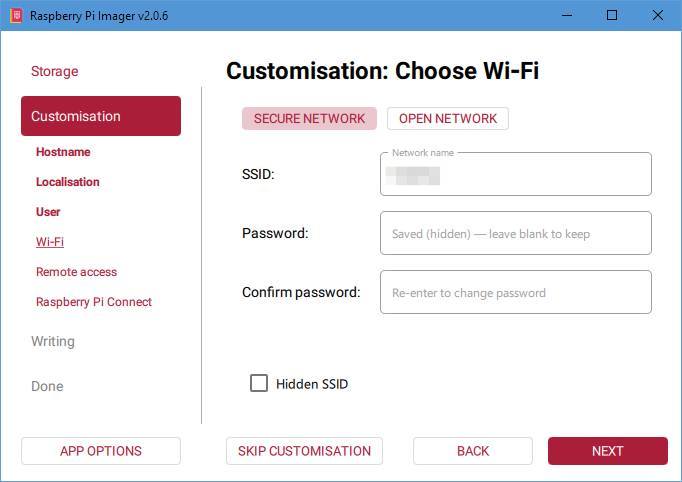Go to the Hostname section
This screenshot has width=682, height=482.
[63, 152]
